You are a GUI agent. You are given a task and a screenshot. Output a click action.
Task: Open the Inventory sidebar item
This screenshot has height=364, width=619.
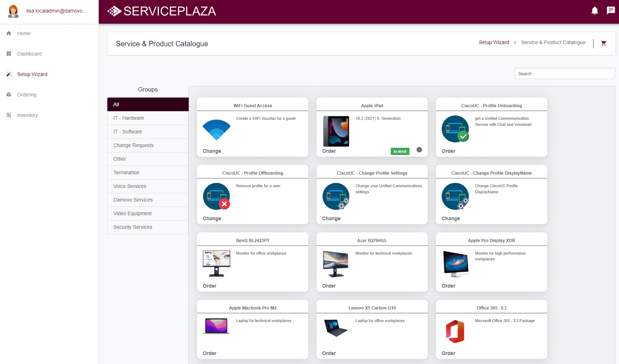click(27, 115)
